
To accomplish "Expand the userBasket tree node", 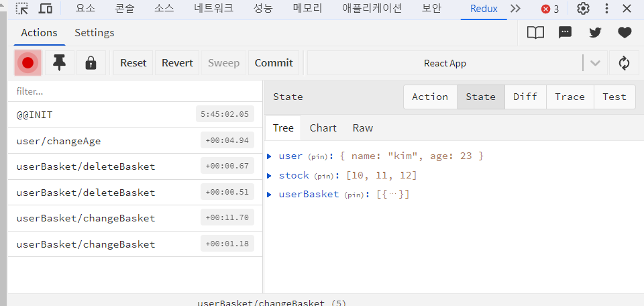I will point(270,195).
